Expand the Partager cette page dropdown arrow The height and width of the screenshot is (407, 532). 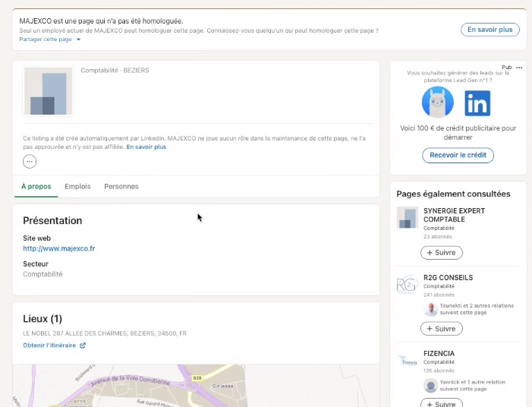click(x=78, y=39)
